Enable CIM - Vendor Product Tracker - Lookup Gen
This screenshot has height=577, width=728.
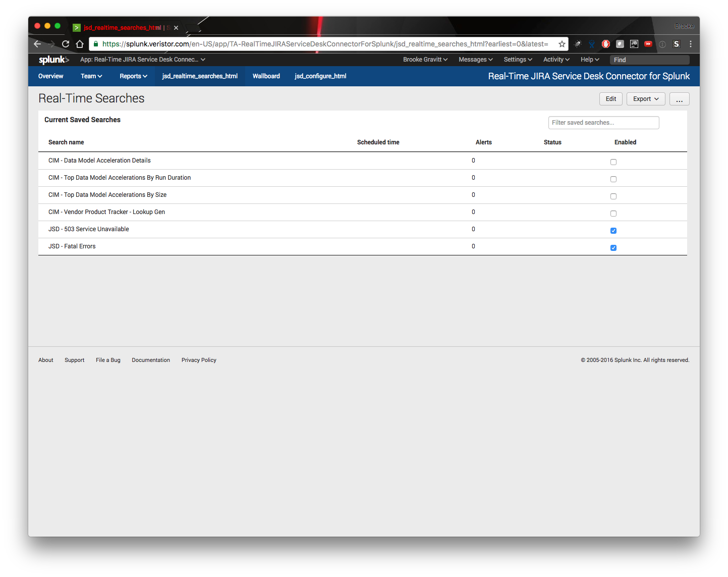coord(613,214)
